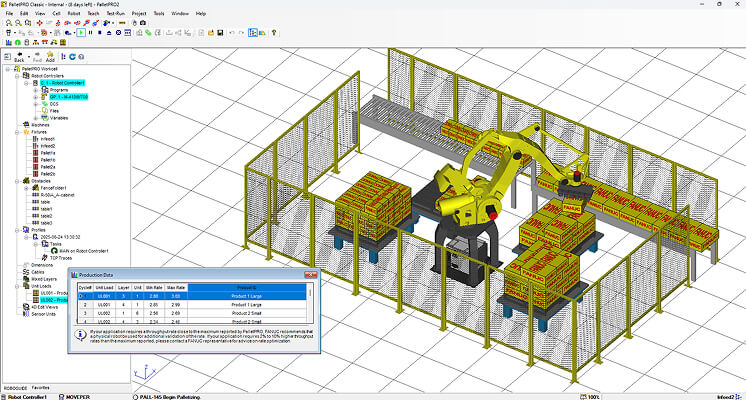Click the circled X abort icon
746x400 pixels.
[x=118, y=33]
